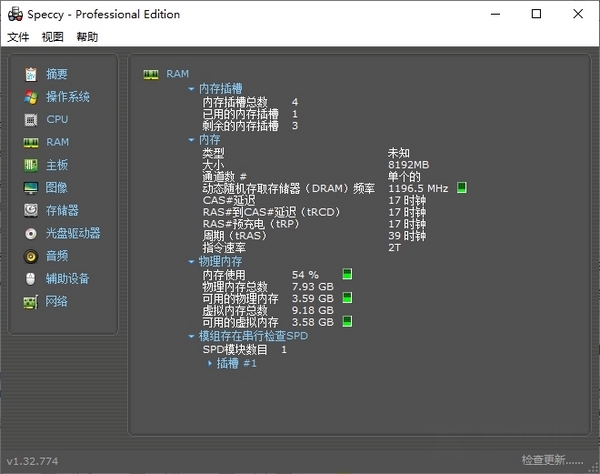Click the 摘要 clipboard icon

(31, 74)
